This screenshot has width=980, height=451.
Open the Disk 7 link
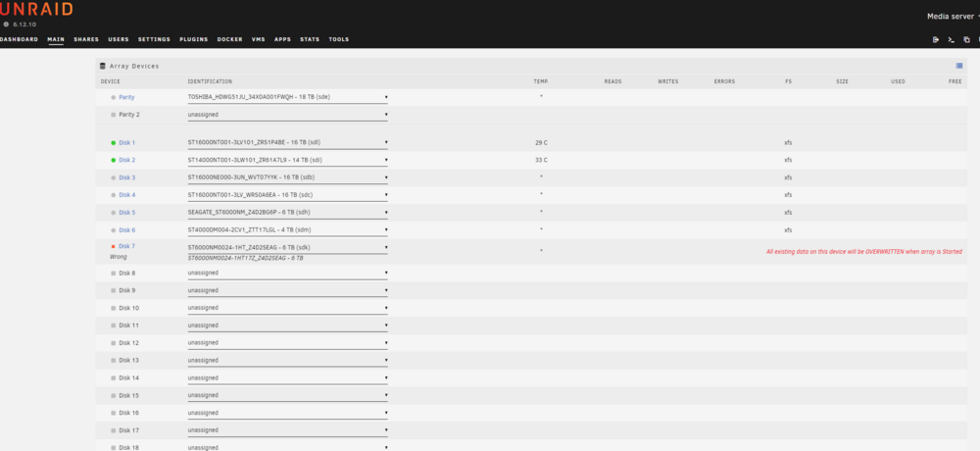(126, 246)
